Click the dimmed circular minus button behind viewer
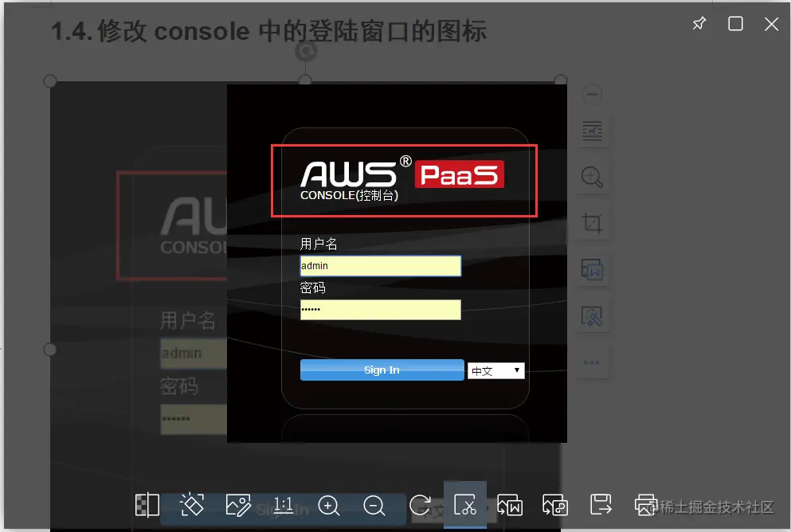Screen dimensions: 791x532 592,94
